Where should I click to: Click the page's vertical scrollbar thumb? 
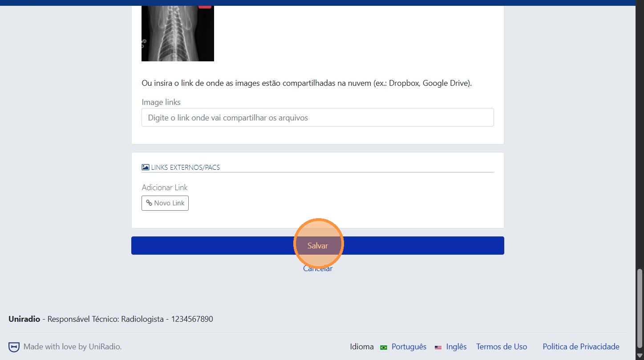click(640, 309)
